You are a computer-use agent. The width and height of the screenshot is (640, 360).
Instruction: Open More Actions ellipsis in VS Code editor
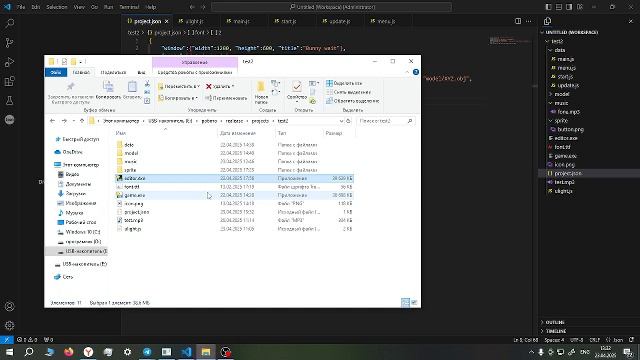coord(529,21)
